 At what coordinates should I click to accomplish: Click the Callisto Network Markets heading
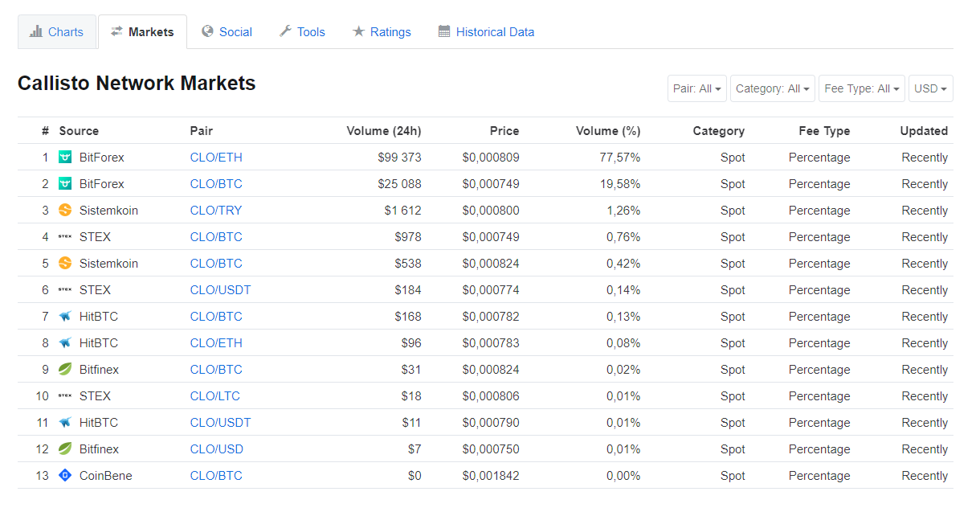click(x=137, y=83)
